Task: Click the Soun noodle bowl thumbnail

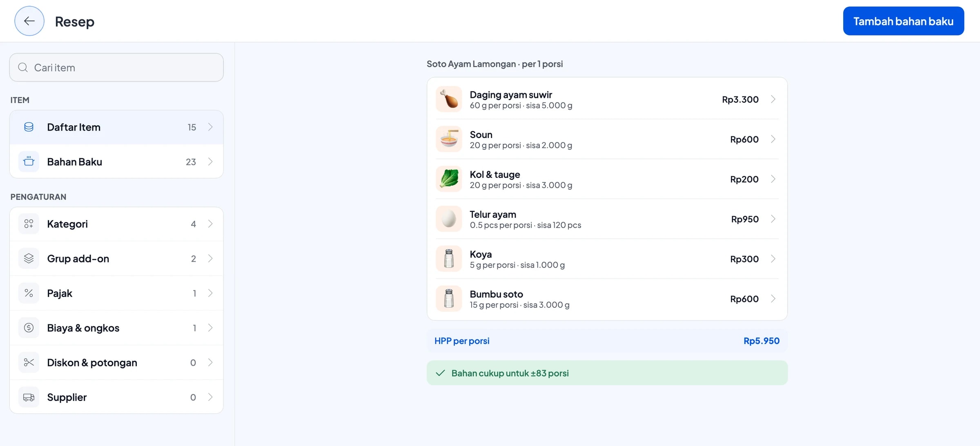Action: point(449,139)
